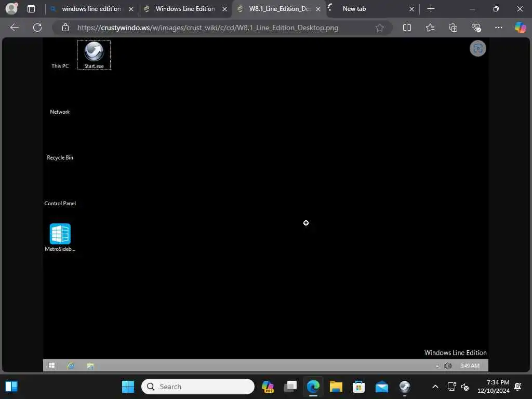This screenshot has height=399, width=532.
Task: Open the tab actions menu icon
Action: (31, 9)
